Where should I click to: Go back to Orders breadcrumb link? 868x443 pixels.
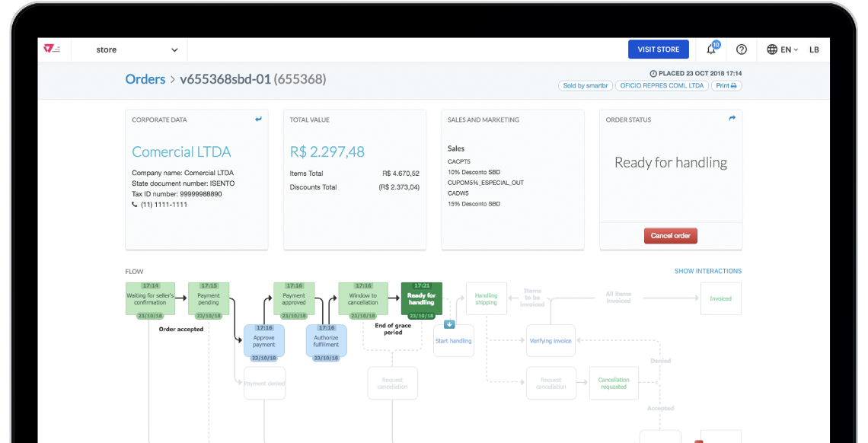point(145,79)
